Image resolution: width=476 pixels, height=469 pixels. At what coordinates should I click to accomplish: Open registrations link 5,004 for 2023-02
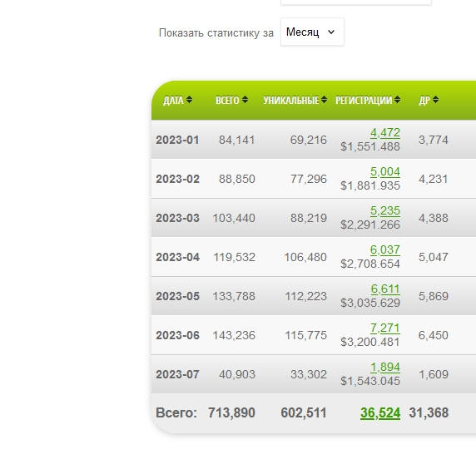385,171
